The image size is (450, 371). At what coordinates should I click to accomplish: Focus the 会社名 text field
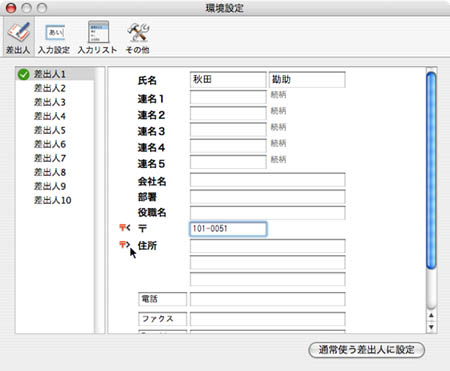tap(268, 180)
